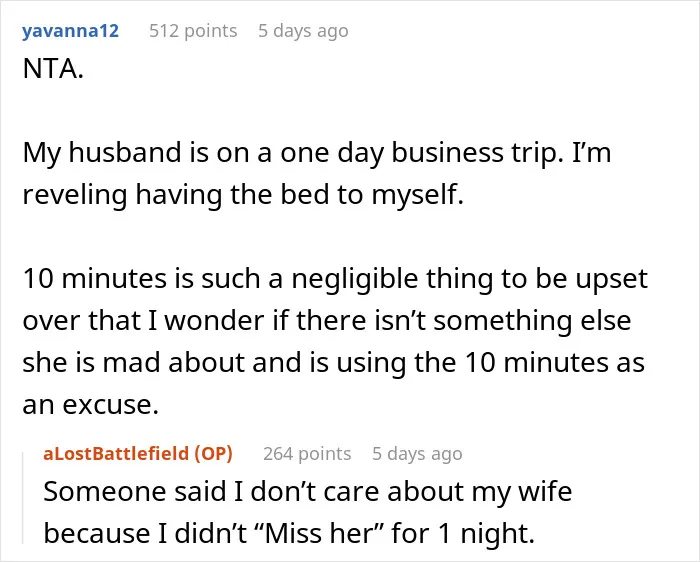Open aLostBattlefield (OP) profile link
The image size is (700, 562).
pos(138,454)
